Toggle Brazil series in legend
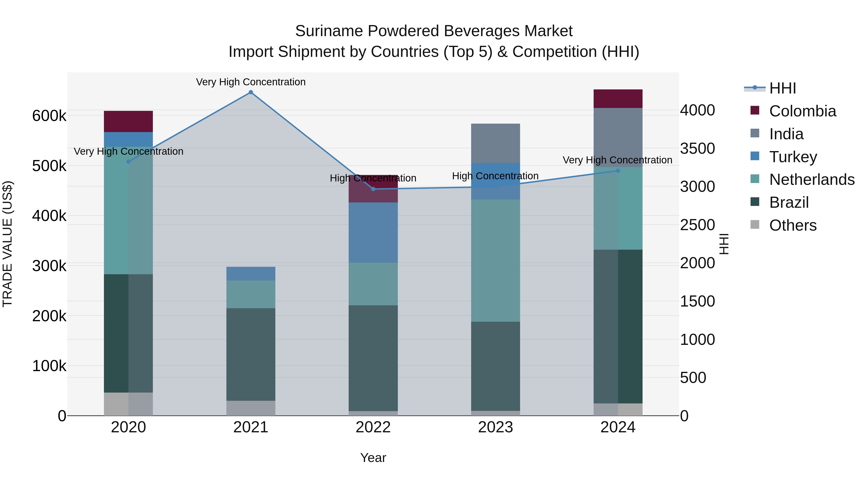The height and width of the screenshot is (488, 868). (x=780, y=202)
